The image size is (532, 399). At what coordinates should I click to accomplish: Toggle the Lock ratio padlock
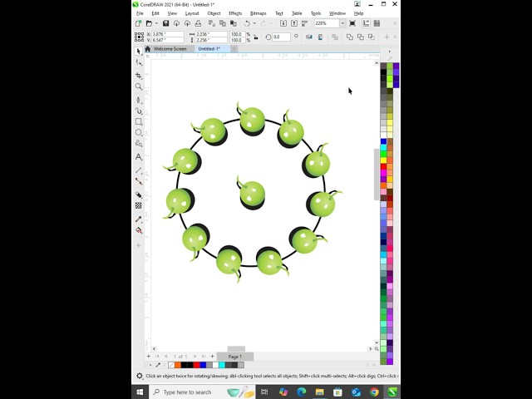click(x=256, y=37)
